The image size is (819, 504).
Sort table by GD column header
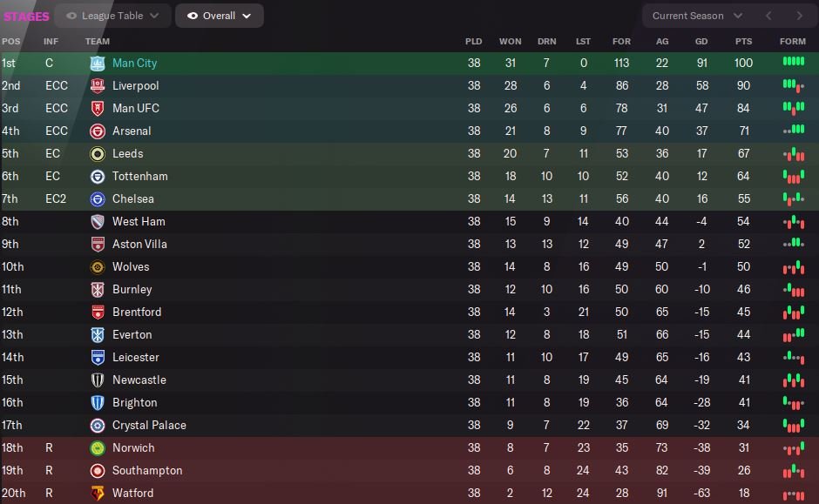coord(701,42)
